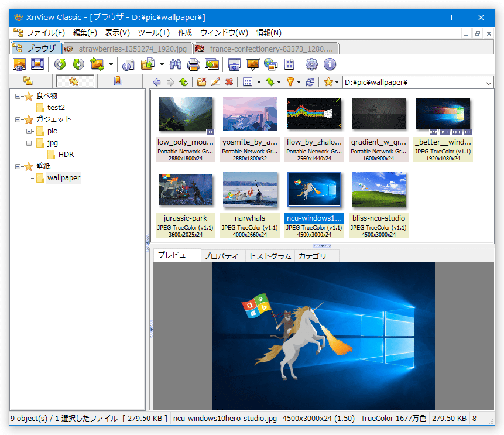Open the copy/move dropdown arrow
The width and height of the screenshot is (504, 435).
(x=162, y=64)
